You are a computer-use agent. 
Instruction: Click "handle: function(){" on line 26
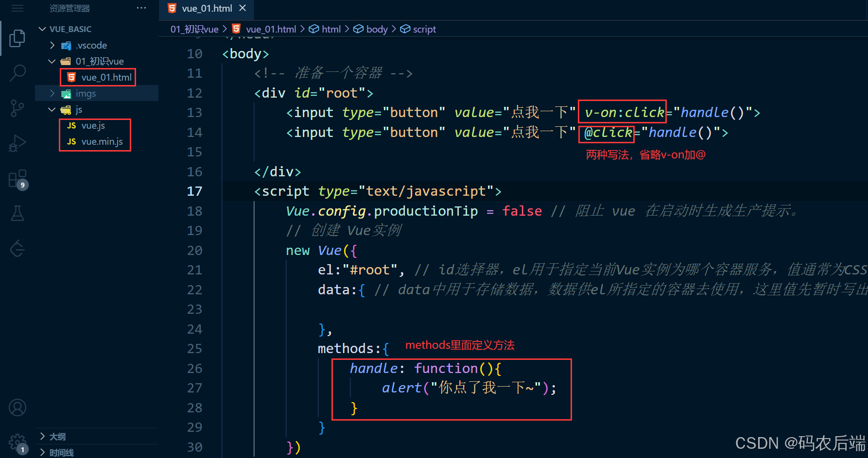[x=426, y=369]
